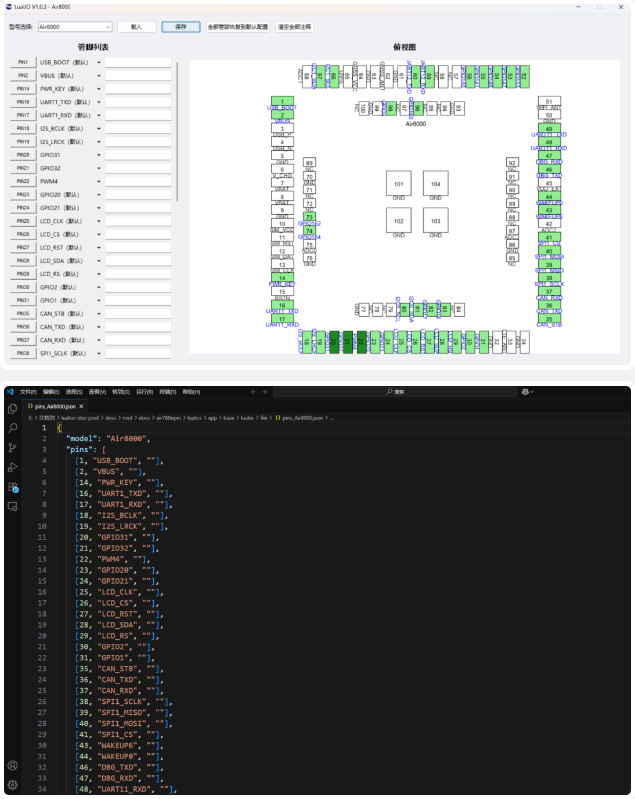Open the Copilot icon in VS Code title bar
The height and width of the screenshot is (799, 635).
[x=525, y=392]
